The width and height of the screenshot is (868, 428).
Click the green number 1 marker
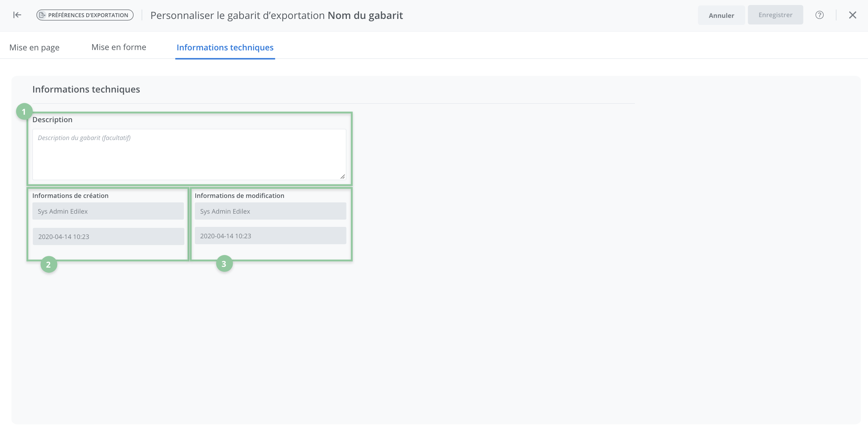click(24, 112)
